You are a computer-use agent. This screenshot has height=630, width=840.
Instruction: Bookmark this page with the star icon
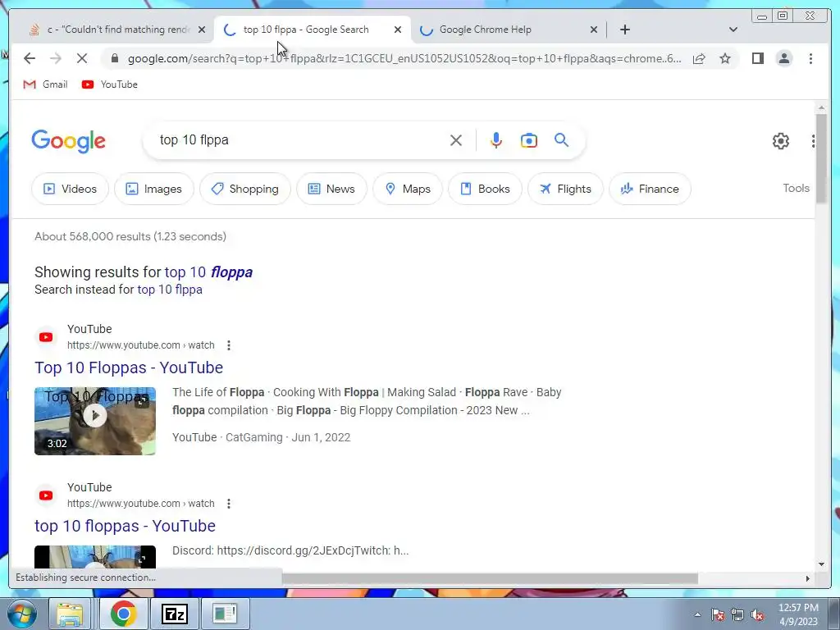pos(725,58)
